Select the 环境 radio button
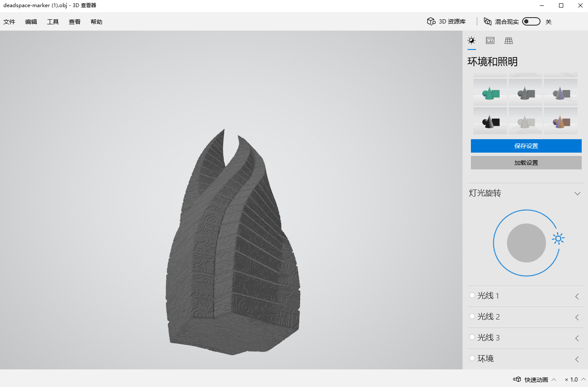 pyautogui.click(x=472, y=358)
